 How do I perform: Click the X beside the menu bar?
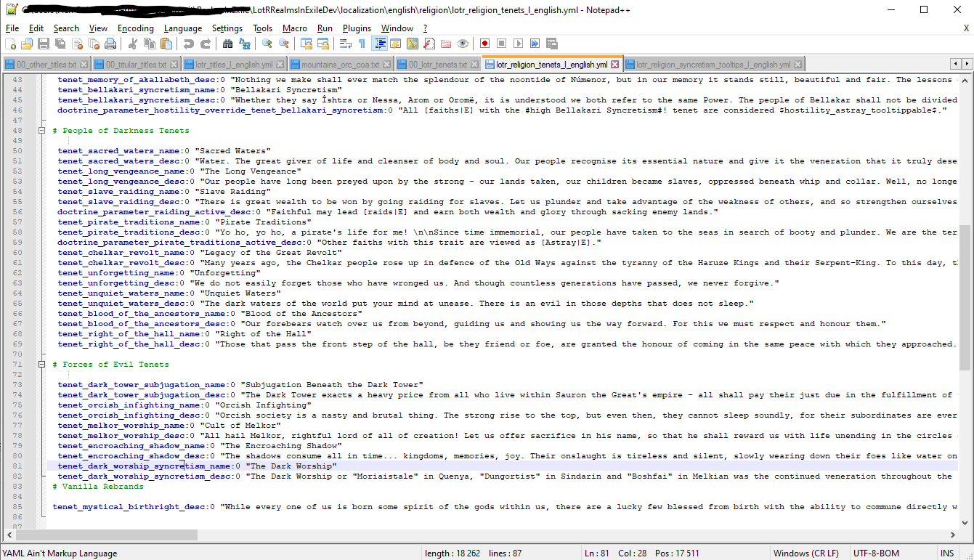[x=966, y=28]
